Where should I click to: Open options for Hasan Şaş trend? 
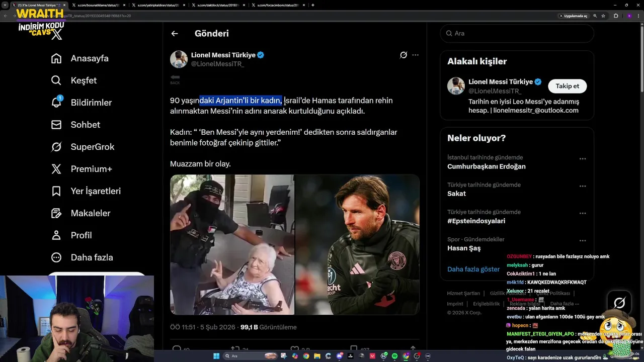pos(583,240)
